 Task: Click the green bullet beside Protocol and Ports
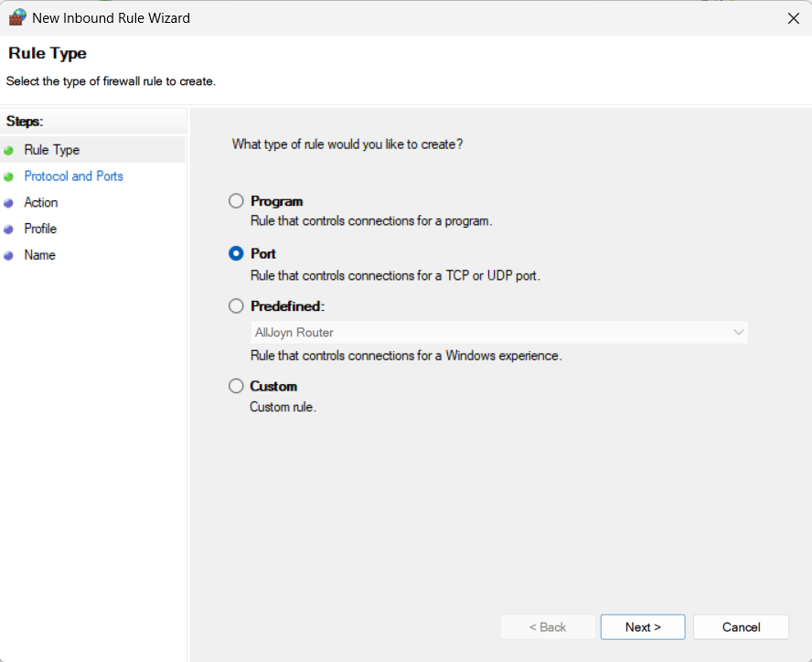(x=9, y=176)
